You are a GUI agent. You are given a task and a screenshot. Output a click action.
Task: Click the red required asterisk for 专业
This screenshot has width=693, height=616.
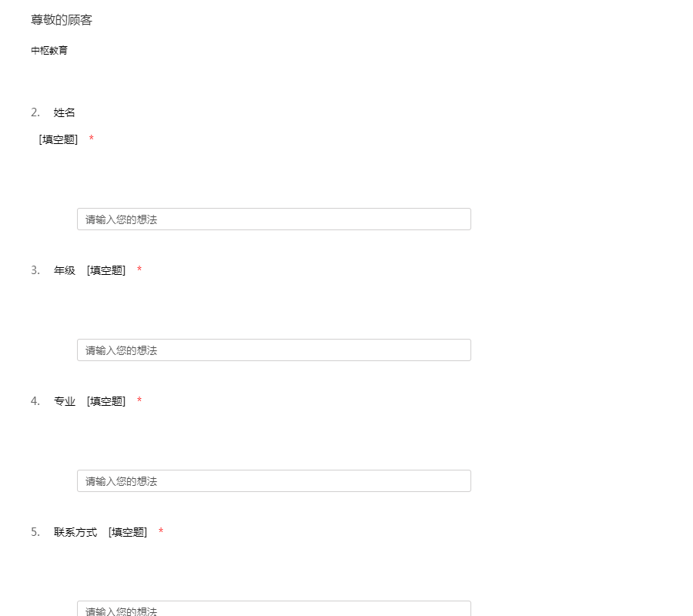coord(139,401)
